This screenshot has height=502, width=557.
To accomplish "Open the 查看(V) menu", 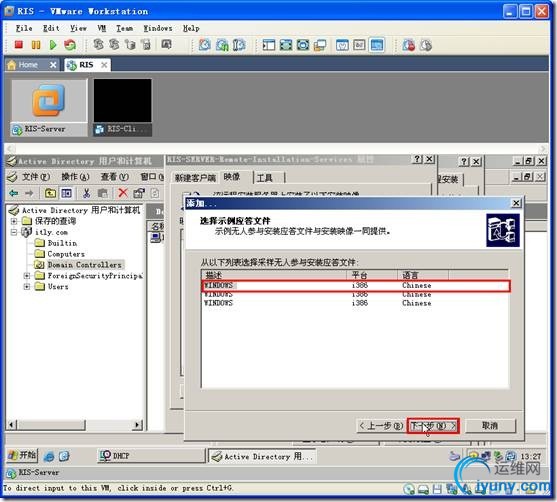I will [114, 177].
